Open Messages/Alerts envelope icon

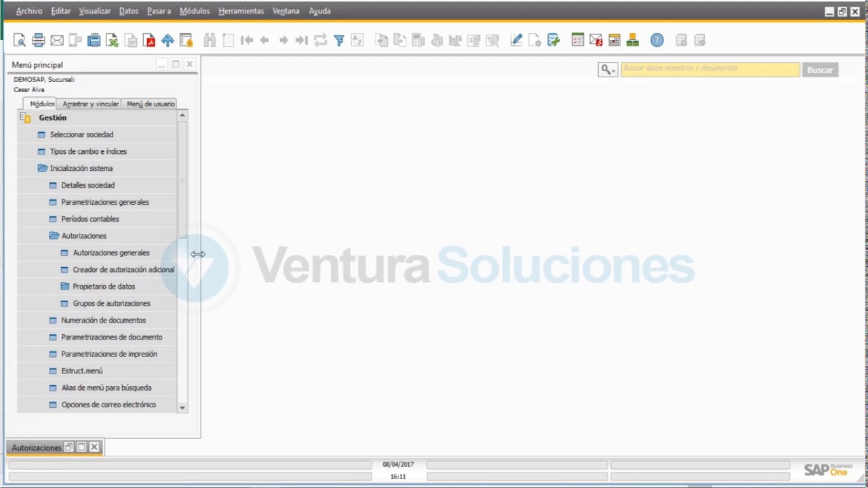click(596, 41)
